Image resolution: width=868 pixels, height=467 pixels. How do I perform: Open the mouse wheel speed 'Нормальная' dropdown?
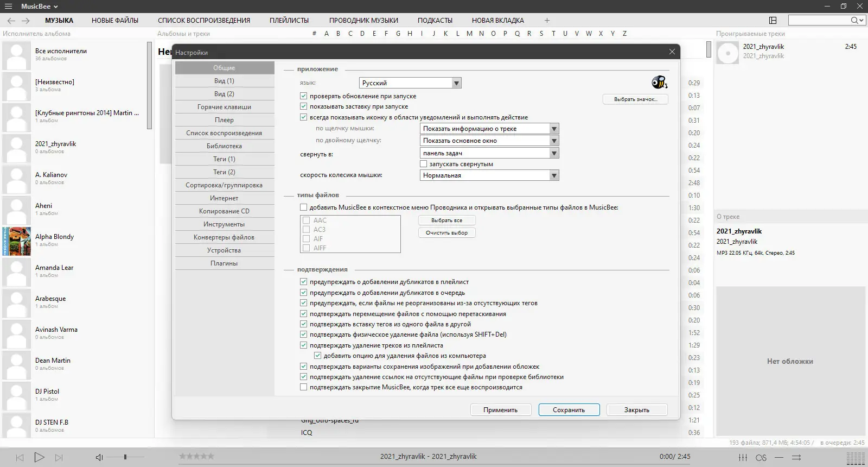point(553,175)
